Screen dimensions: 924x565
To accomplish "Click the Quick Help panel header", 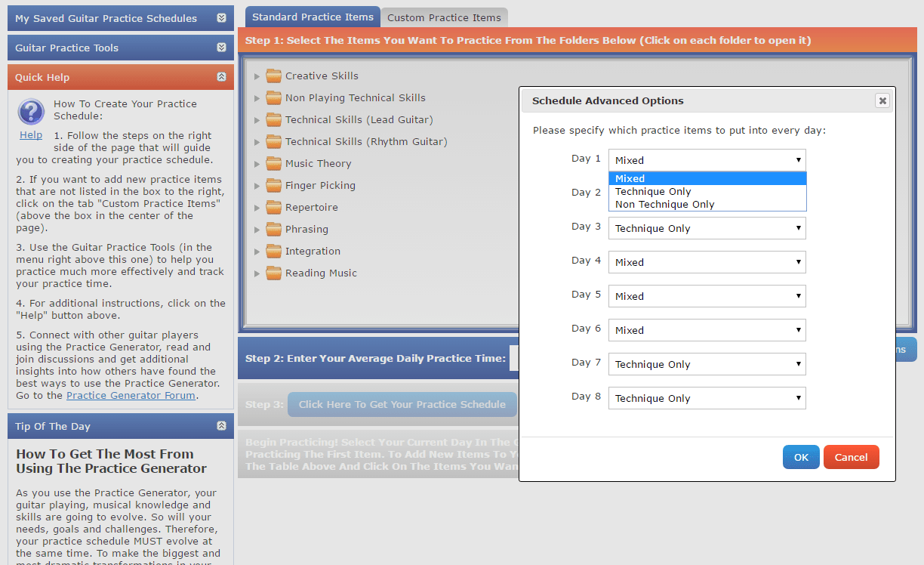I will tap(121, 77).
